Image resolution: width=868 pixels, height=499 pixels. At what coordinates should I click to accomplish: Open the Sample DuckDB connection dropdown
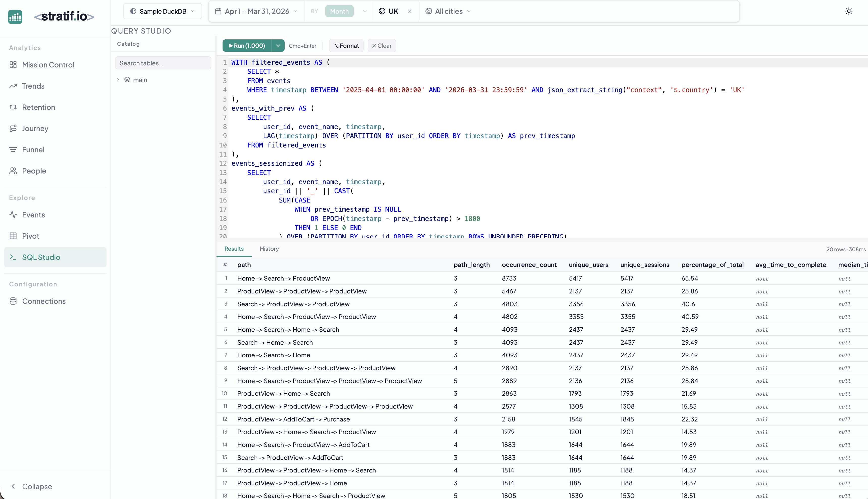tap(162, 11)
